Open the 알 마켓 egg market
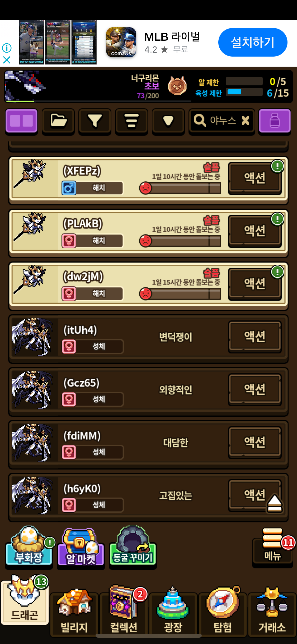 click(x=81, y=547)
